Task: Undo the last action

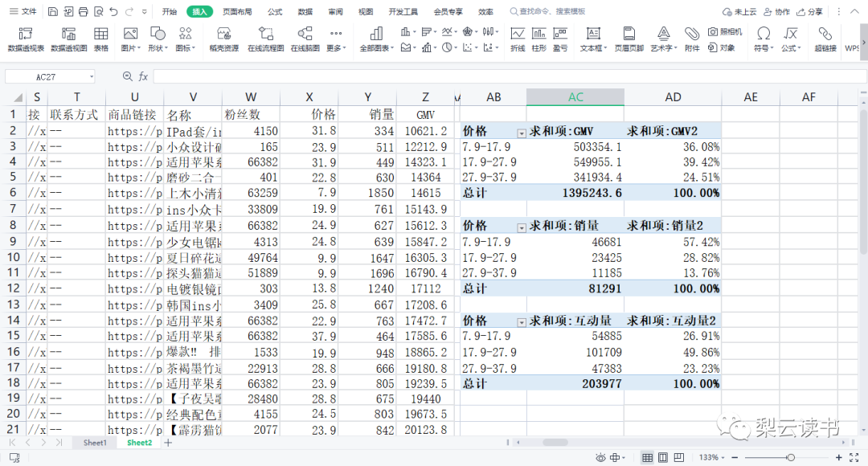Action: [113, 11]
